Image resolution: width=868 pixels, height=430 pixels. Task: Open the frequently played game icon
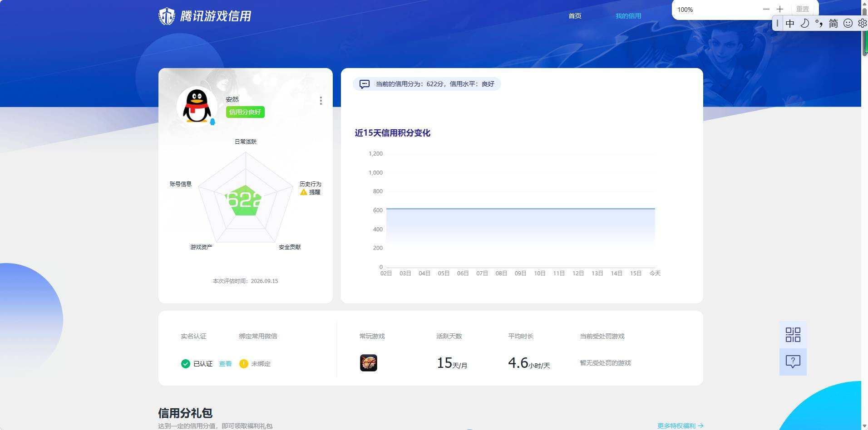[x=369, y=363]
